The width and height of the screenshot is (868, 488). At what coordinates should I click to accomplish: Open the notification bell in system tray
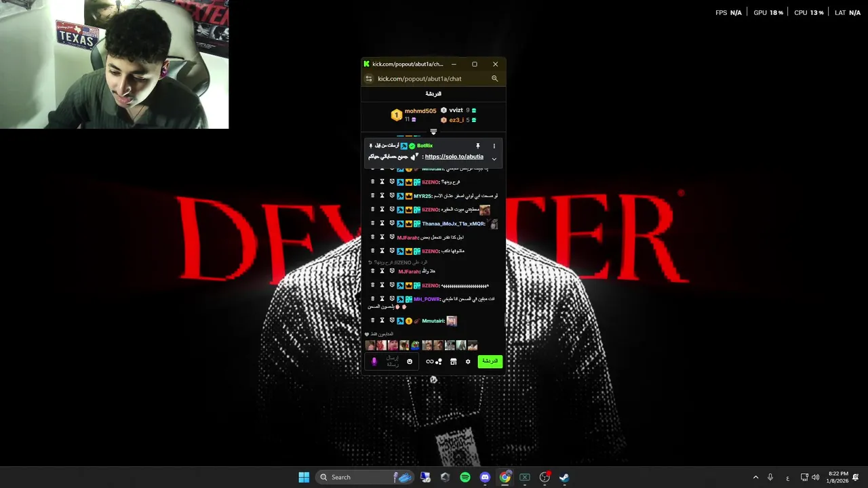point(856,477)
